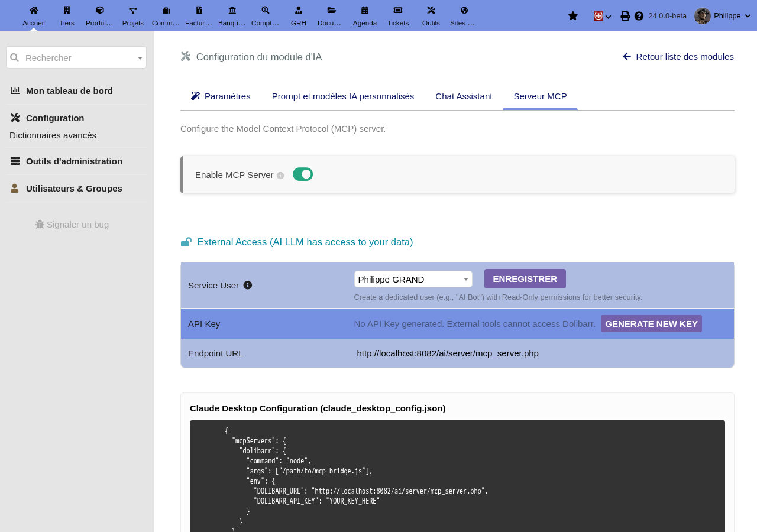Open the Tickets module icon
This screenshot has height=532, width=757.
click(x=398, y=10)
